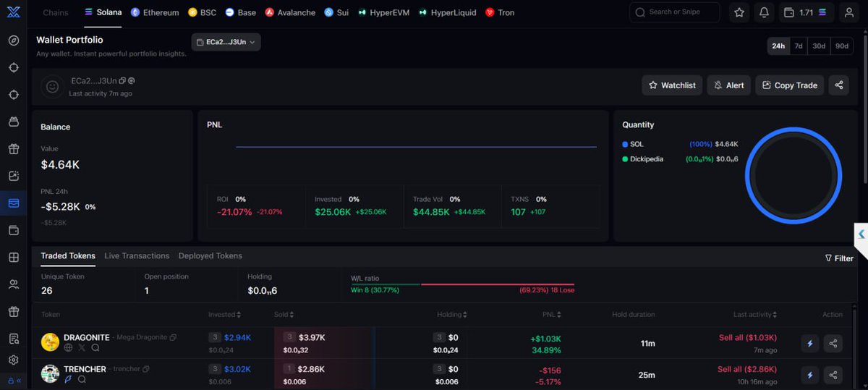Screen dimensions: 868x390
Task: Click TRENCHER feather platform icon
Action: [69, 378]
